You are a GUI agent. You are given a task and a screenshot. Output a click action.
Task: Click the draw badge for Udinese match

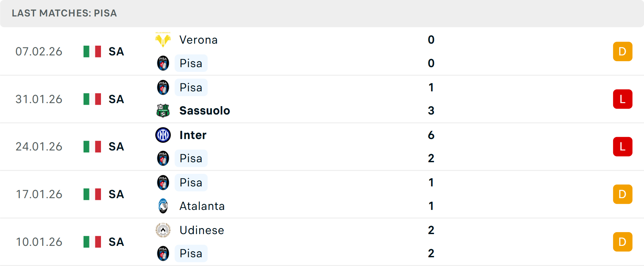point(623,242)
